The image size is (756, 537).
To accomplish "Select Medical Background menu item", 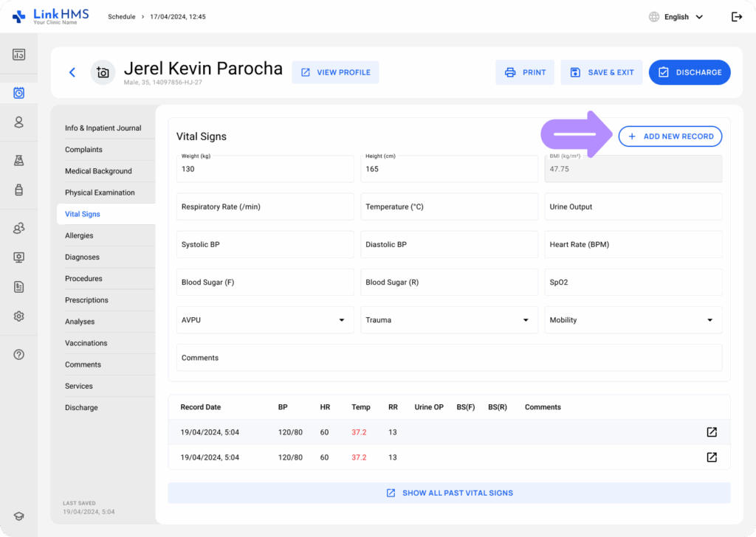I will coord(98,171).
